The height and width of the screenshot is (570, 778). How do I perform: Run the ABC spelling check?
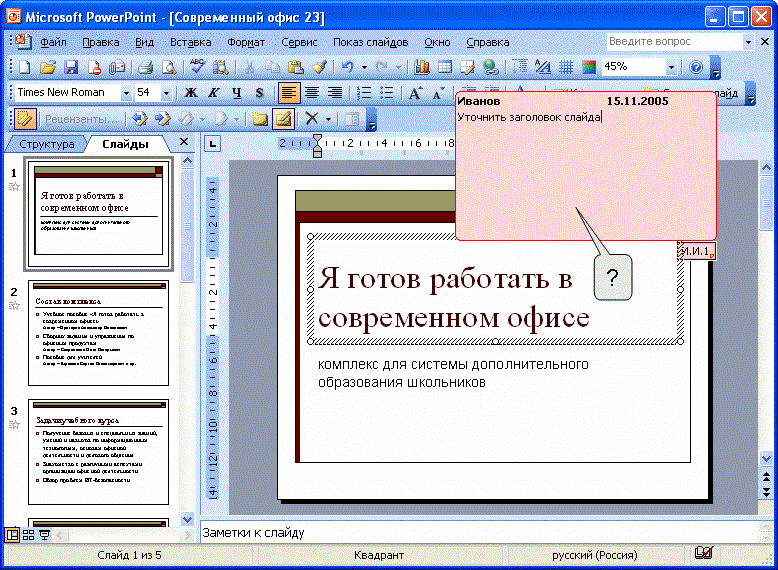click(197, 67)
